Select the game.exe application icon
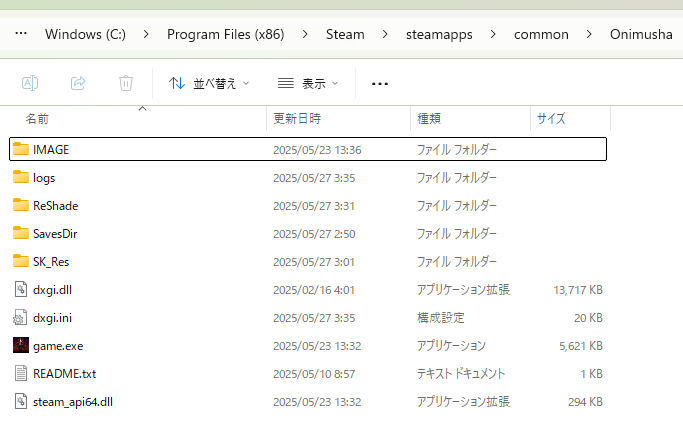 click(x=21, y=345)
